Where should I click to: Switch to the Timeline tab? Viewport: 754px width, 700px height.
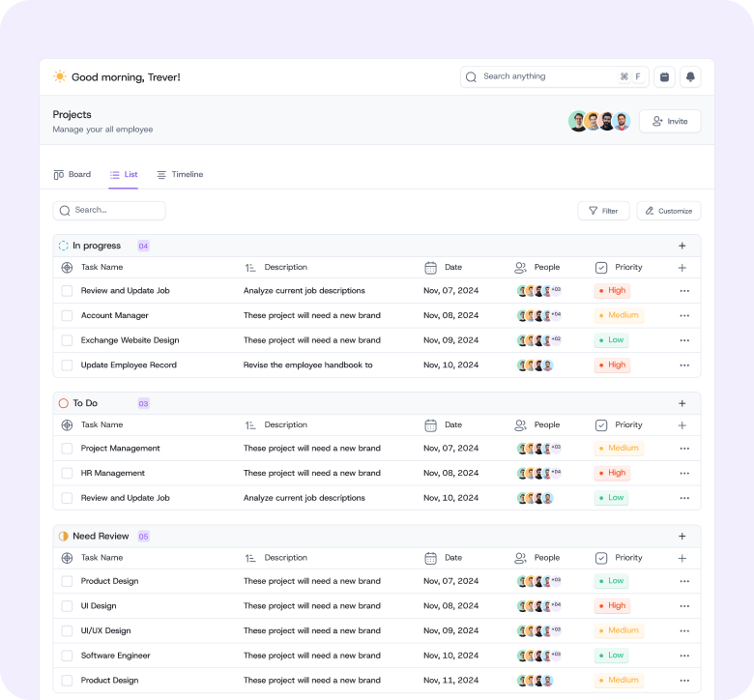click(x=180, y=175)
